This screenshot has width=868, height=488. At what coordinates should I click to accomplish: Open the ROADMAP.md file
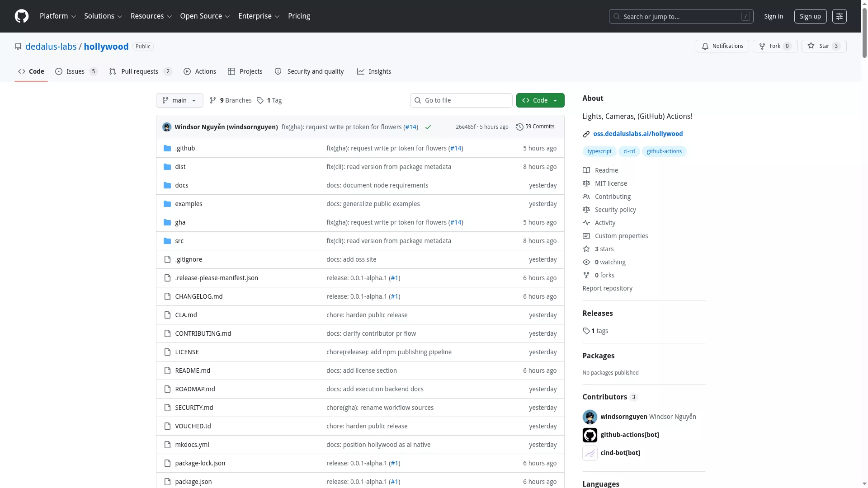tap(195, 389)
